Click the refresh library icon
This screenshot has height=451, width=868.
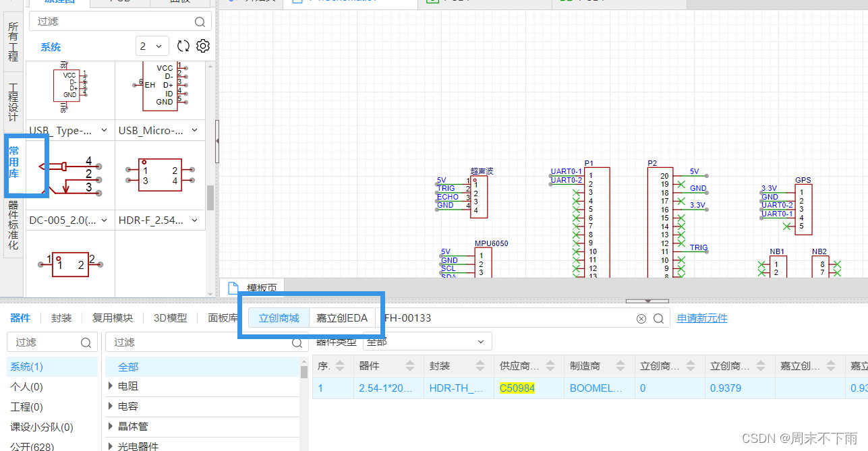tap(183, 46)
